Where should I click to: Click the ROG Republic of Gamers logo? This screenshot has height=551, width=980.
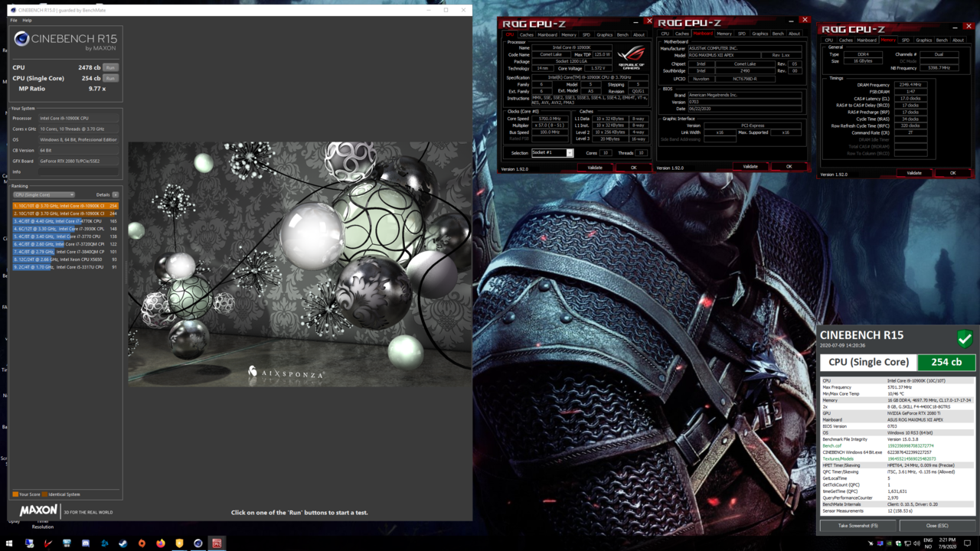632,59
